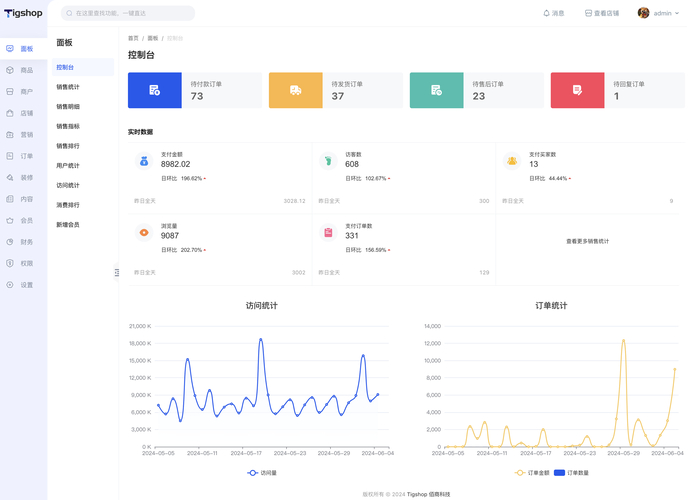The image size is (689, 500).
Task: Click the 日环比 196.62% figure
Action: pos(191,178)
